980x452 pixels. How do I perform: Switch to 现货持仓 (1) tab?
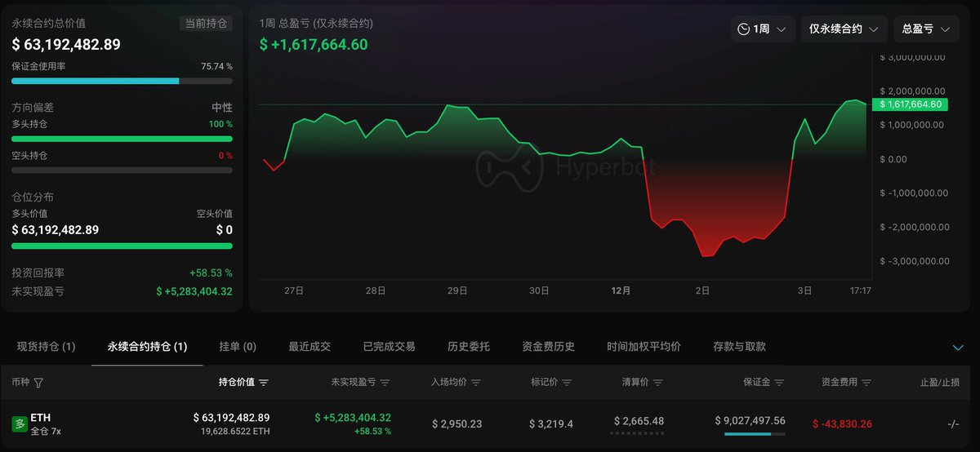pyautogui.click(x=46, y=347)
